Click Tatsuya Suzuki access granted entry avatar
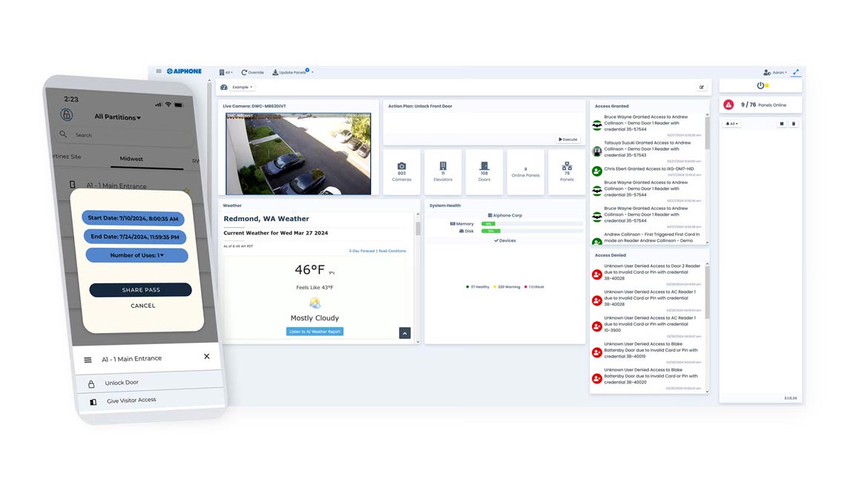Viewport: 868px width, 488px height. (x=596, y=151)
